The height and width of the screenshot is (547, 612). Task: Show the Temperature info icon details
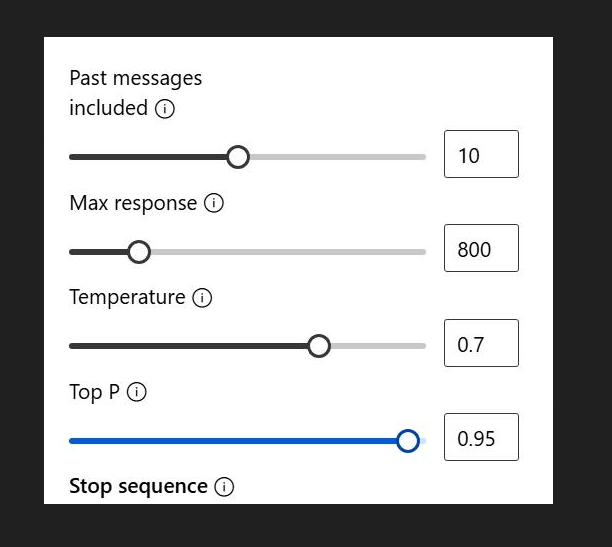pyautogui.click(x=202, y=298)
